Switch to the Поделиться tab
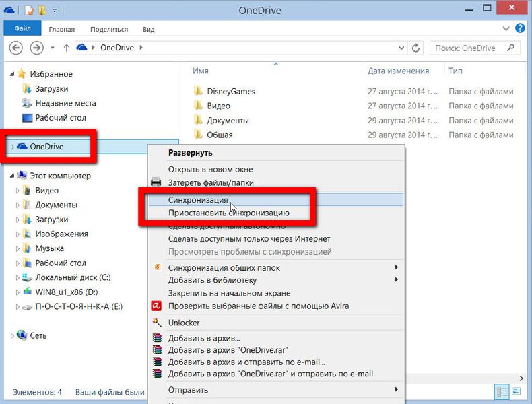Viewport: 532px width, 404px height. point(109,29)
